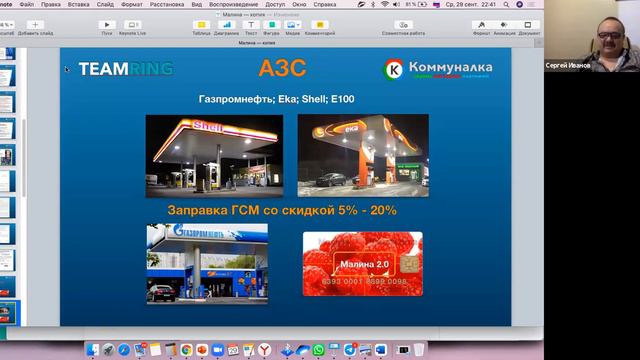Select the text line Газпромнефть; Eka; Shell; E100

(276, 99)
